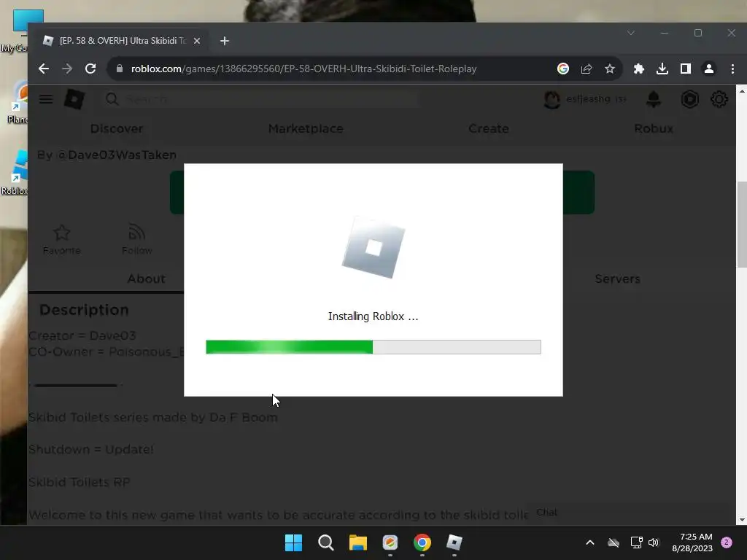The image size is (747, 560).
Task: Select text 'Skibid Toilets RP'
Action: (x=79, y=482)
